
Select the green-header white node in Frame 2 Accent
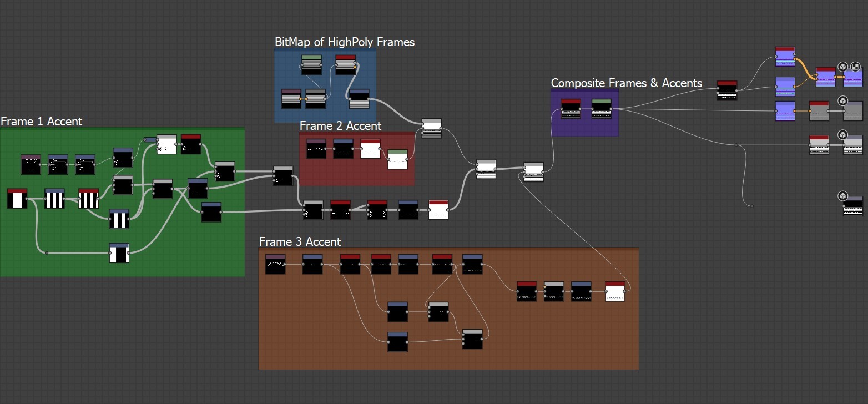tap(398, 159)
